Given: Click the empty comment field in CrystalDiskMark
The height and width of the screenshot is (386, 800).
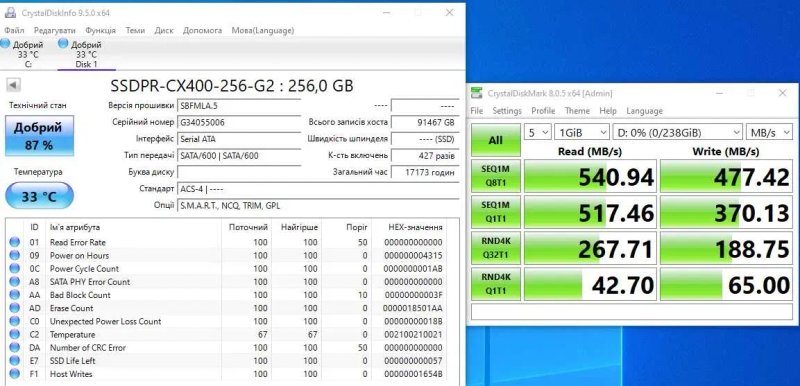Looking at the screenshot, I should click(632, 312).
